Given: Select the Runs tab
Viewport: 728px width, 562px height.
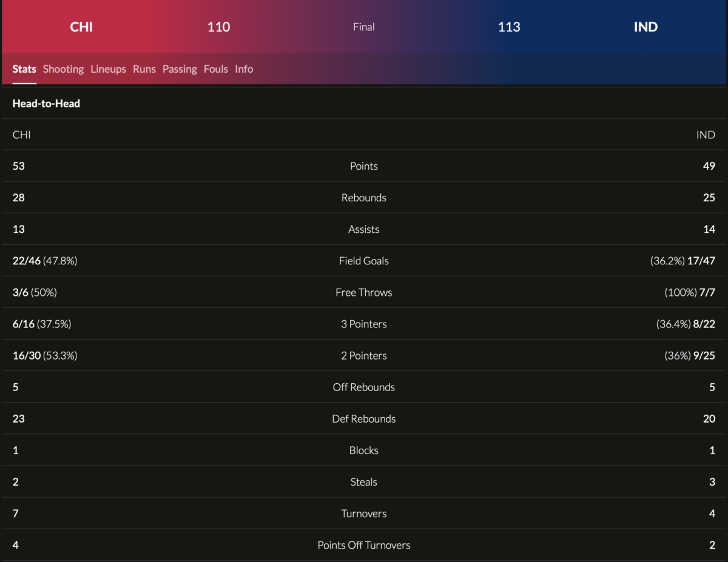Looking at the screenshot, I should [x=144, y=69].
